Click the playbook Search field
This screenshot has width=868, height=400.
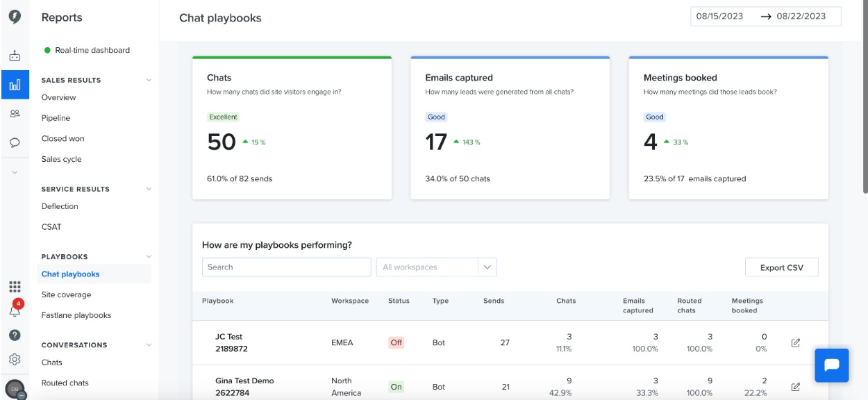[x=287, y=267]
